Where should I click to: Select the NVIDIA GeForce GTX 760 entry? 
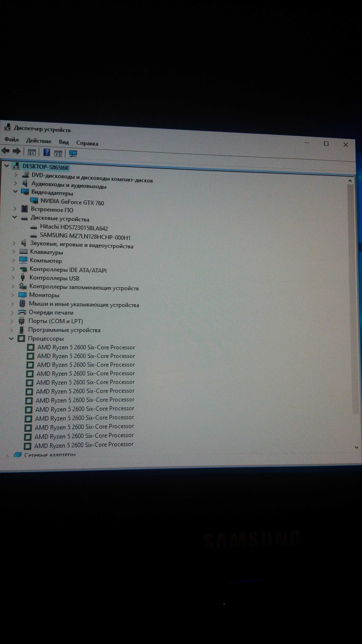click(x=72, y=202)
